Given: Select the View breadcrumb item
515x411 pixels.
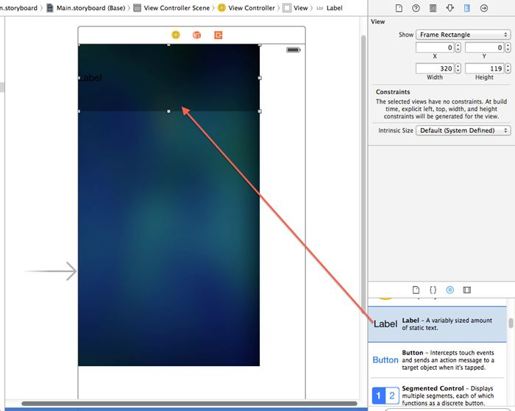Looking at the screenshot, I should click(295, 8).
